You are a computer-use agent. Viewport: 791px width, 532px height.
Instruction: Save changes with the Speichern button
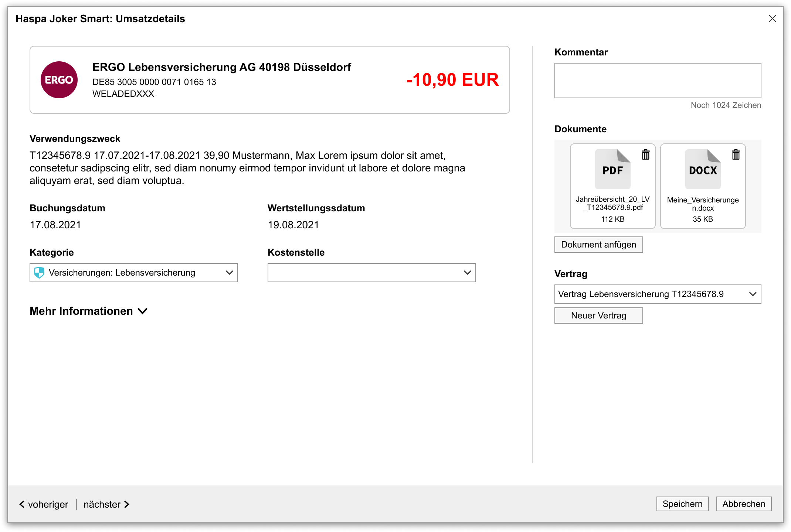[682, 504]
